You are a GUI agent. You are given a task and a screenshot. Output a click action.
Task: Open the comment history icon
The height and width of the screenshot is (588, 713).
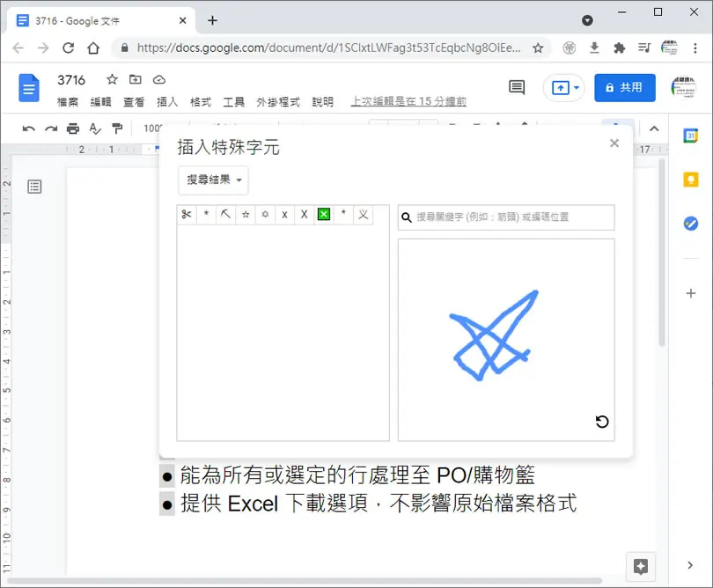pos(517,87)
